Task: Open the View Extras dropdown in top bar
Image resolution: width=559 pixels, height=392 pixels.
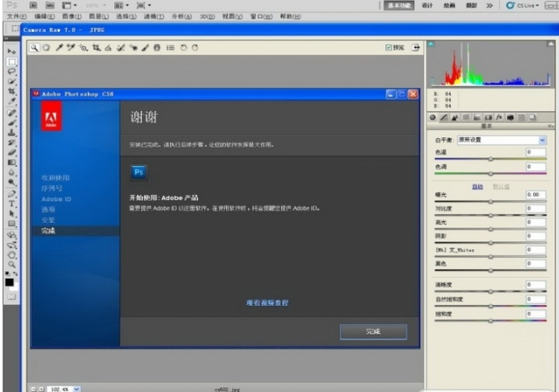Action: (69, 6)
